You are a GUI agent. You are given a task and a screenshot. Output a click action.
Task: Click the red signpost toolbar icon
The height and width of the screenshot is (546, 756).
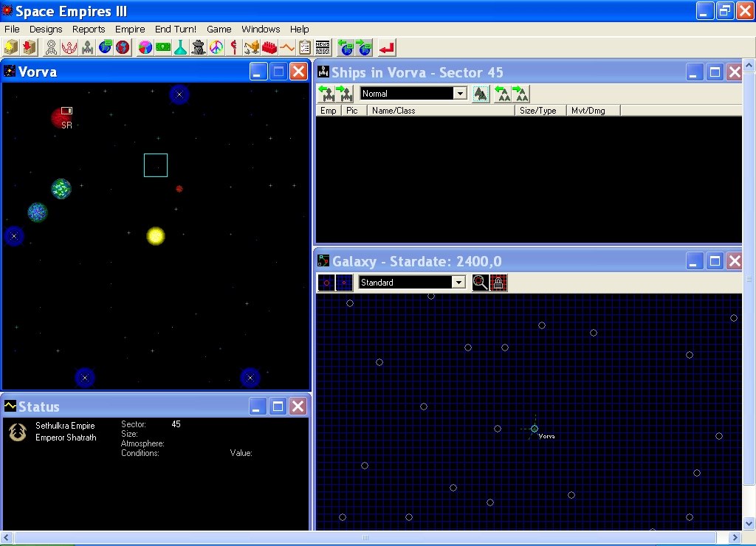point(234,48)
